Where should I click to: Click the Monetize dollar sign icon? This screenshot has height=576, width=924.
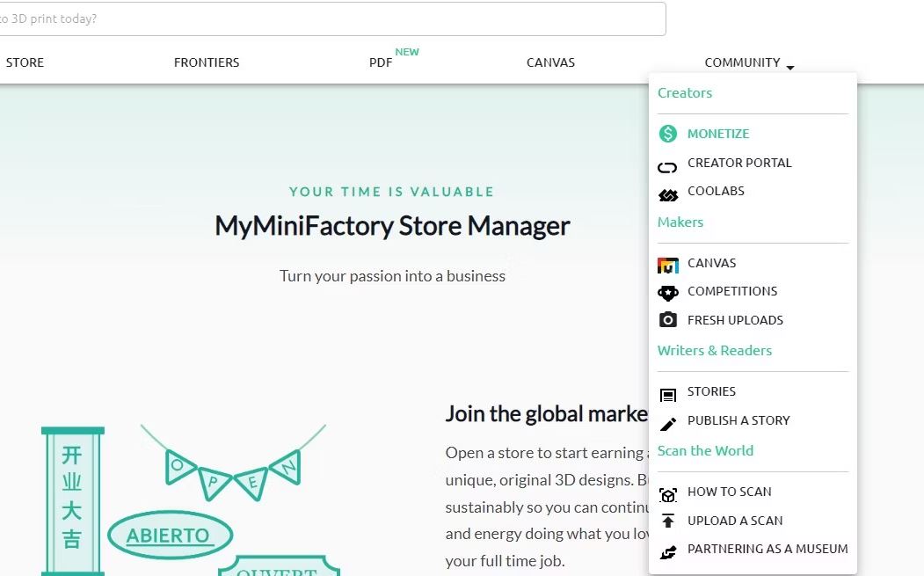tap(667, 134)
